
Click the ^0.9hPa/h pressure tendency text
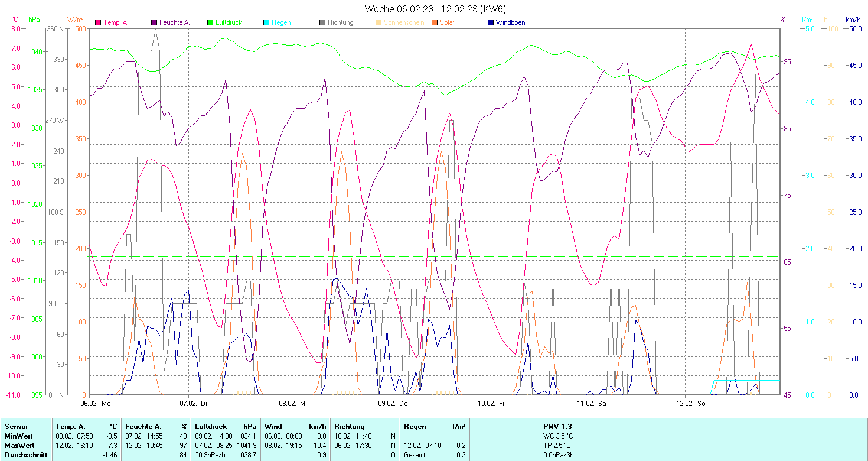[211, 454]
